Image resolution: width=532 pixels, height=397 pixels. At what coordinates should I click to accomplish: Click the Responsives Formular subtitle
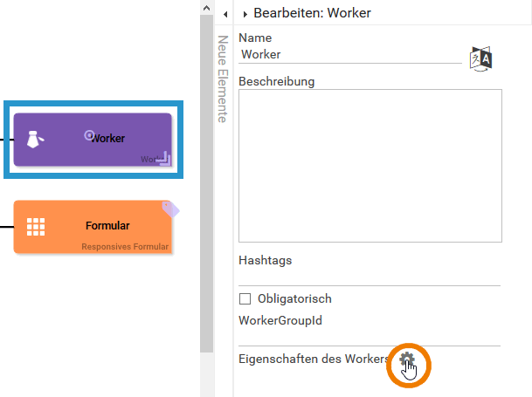coord(125,246)
